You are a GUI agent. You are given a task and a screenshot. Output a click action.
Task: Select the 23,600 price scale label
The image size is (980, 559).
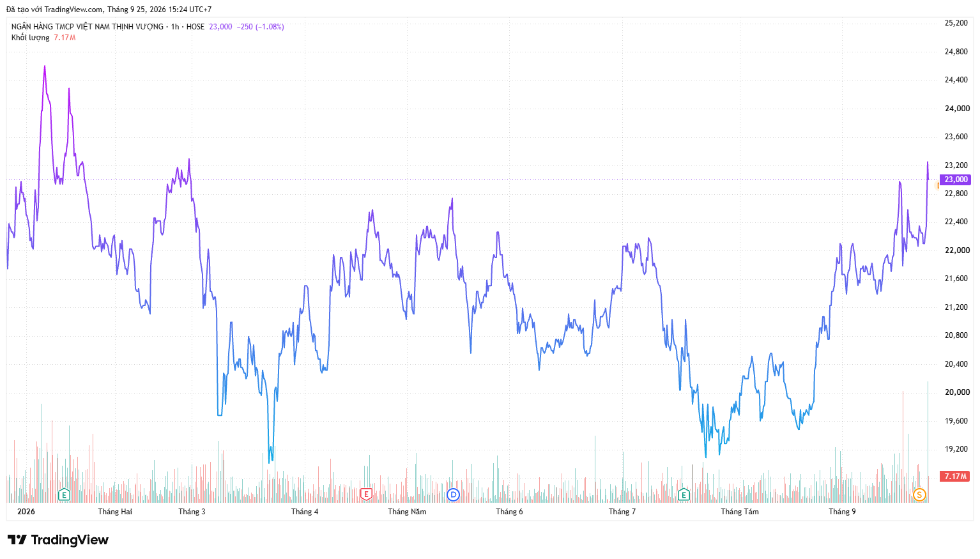click(956, 137)
